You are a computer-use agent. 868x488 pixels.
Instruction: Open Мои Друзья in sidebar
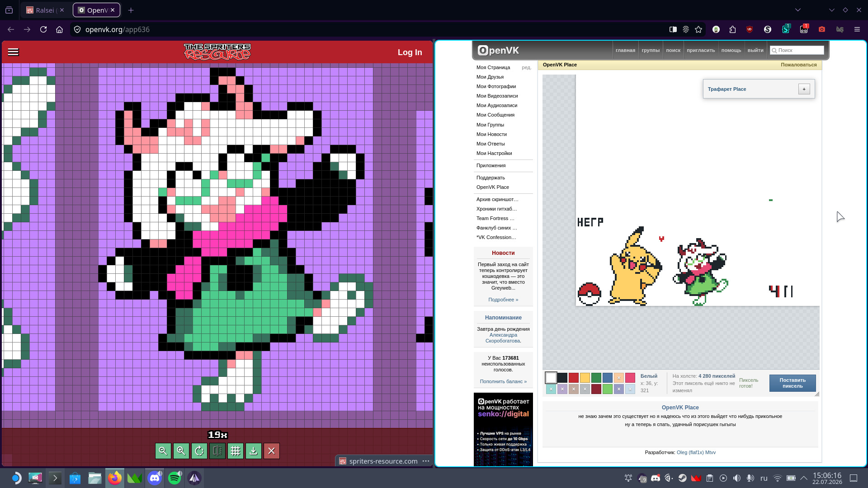pyautogui.click(x=490, y=77)
